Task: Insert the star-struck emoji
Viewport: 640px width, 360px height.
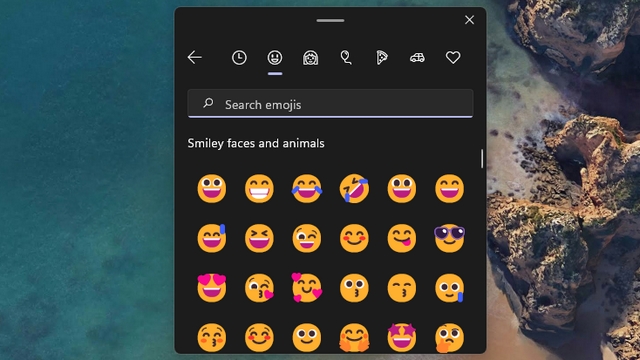Action: [402, 338]
